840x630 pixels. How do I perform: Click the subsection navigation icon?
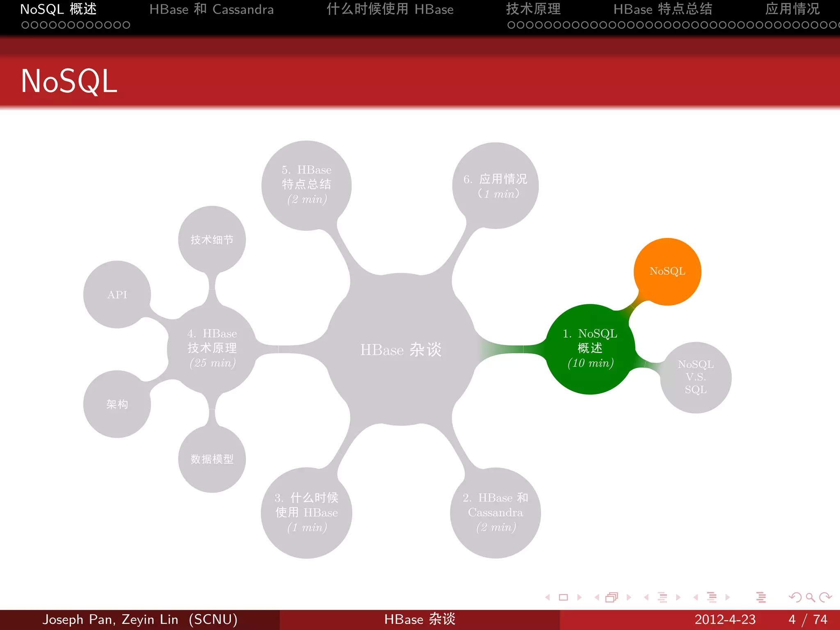[662, 597]
